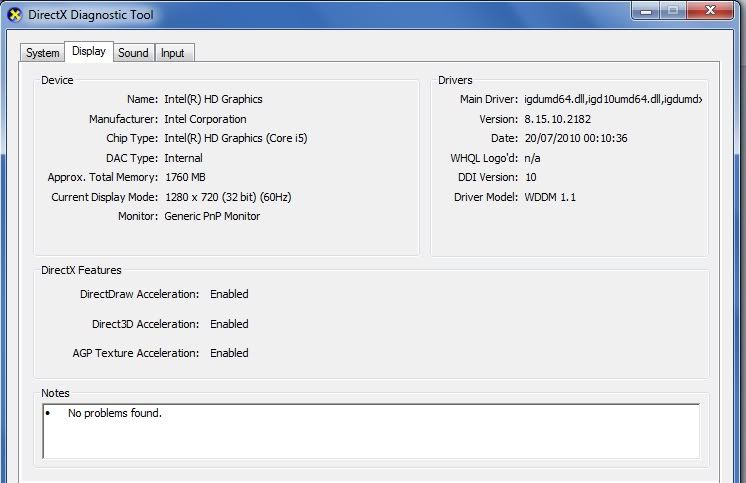The image size is (746, 483).
Task: Click chip type 'Intel(R) HD Graphics (Core i5)'
Action: click(236, 138)
